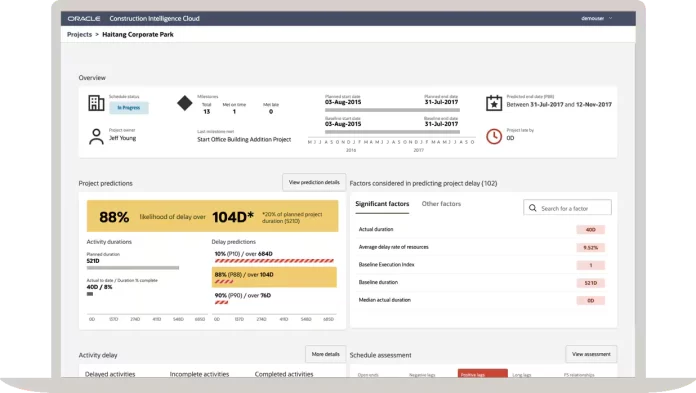Switch to Other factors tab
The image size is (696, 393).
[441, 204]
